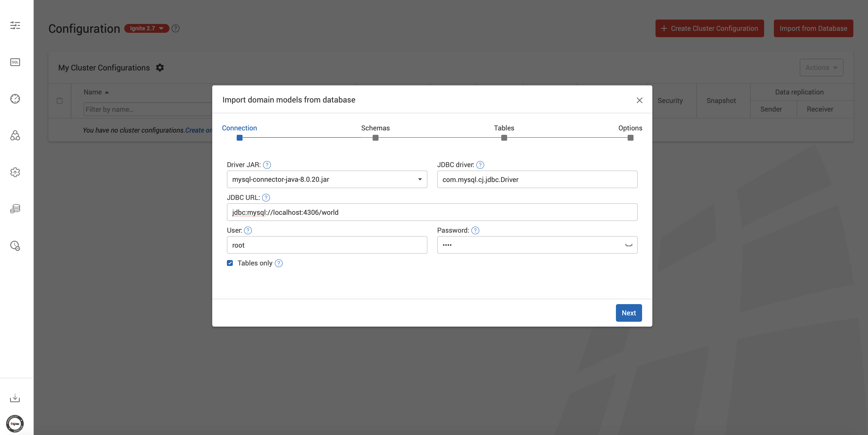The width and height of the screenshot is (868, 435).
Task: Click Import from Database button
Action: tap(813, 28)
